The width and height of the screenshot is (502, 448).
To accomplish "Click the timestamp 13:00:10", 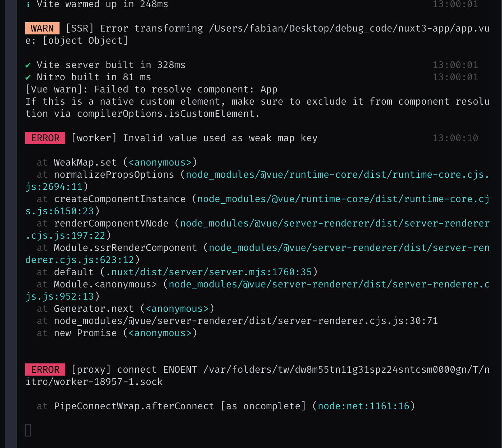I will [x=455, y=138].
